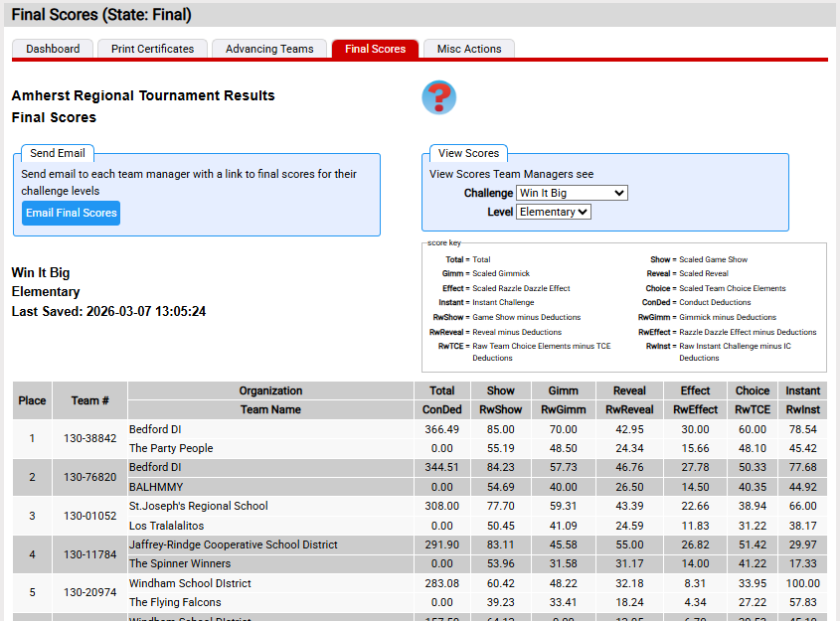Click the Place column header
The height and width of the screenshot is (621, 840).
click(x=32, y=400)
